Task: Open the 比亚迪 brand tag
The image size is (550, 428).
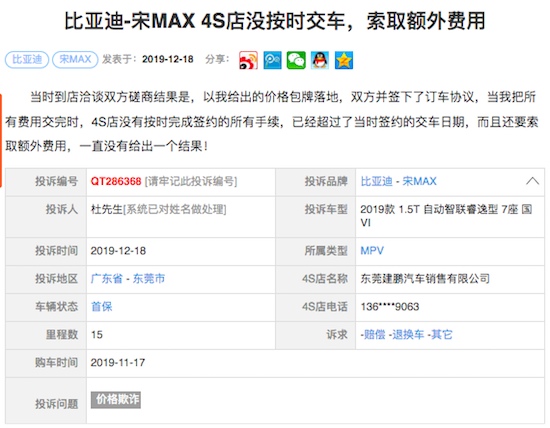Action: coord(27,59)
